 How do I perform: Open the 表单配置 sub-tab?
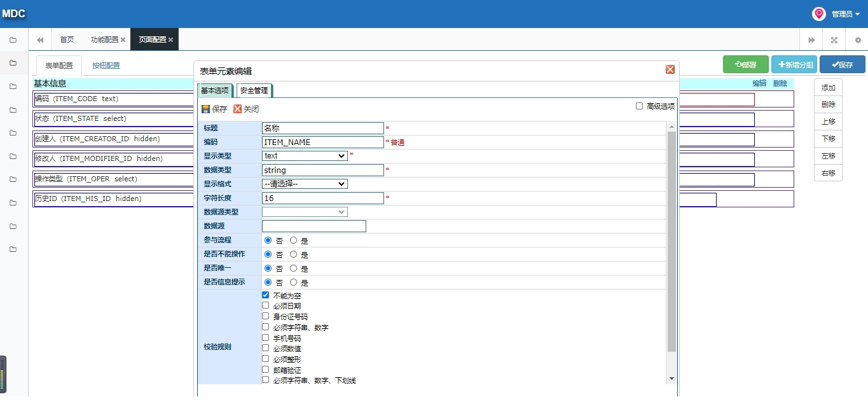(x=59, y=66)
